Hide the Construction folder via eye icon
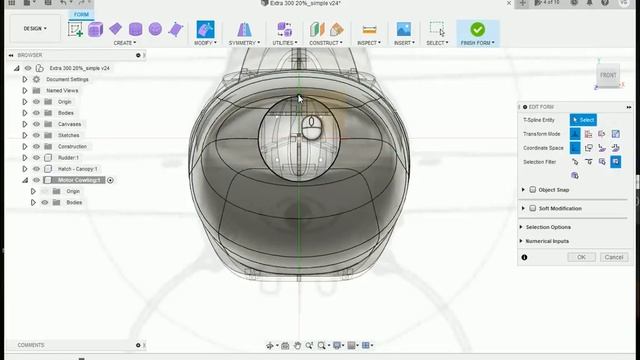Viewport: 640px width, 360px height. 36,147
